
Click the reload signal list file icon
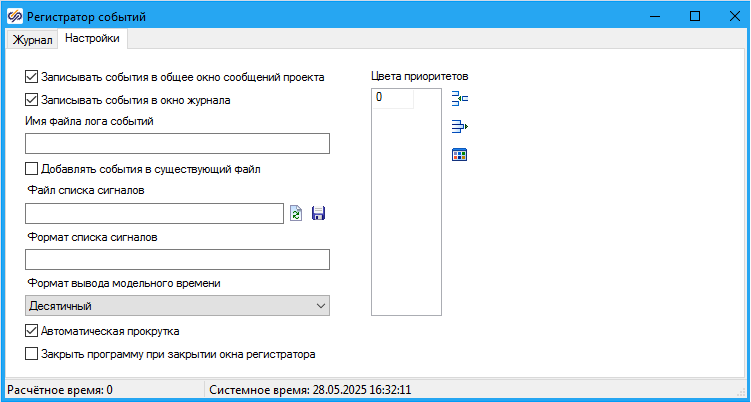click(x=296, y=213)
